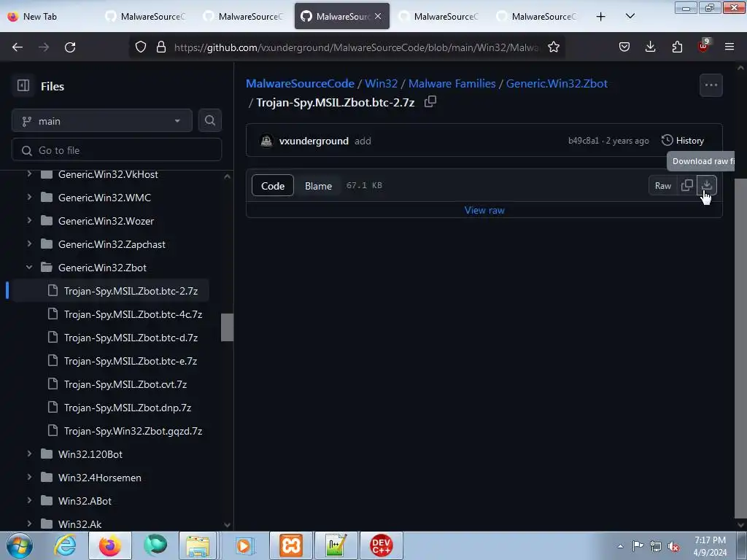Select the Code view tab
747x560 pixels.
(x=273, y=186)
